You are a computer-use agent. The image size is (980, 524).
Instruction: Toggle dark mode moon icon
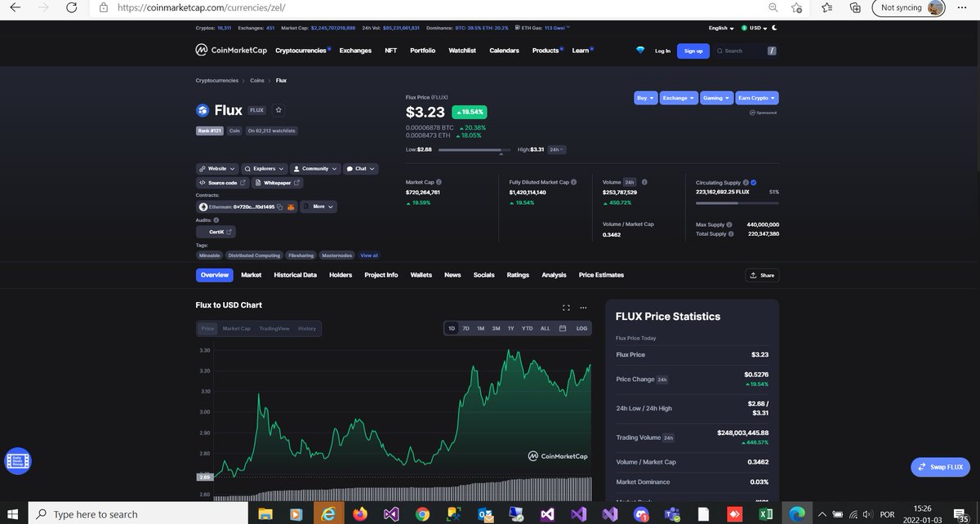[774, 28]
